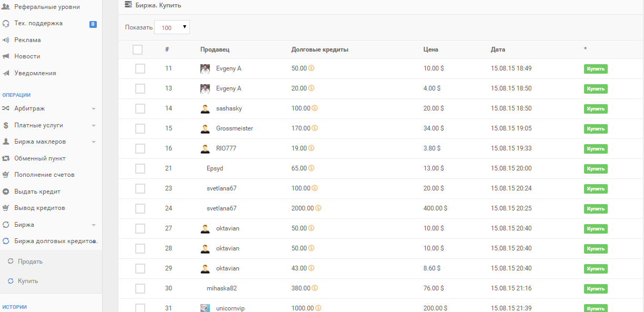Screen dimensions: 644x312
Task: Click Купить button for mihaska82 row
Action: pos(596,288)
